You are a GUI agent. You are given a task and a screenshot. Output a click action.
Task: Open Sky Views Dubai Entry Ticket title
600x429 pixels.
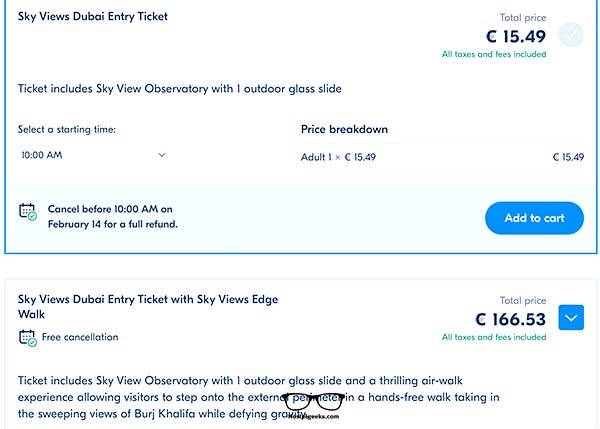pyautogui.click(x=93, y=16)
